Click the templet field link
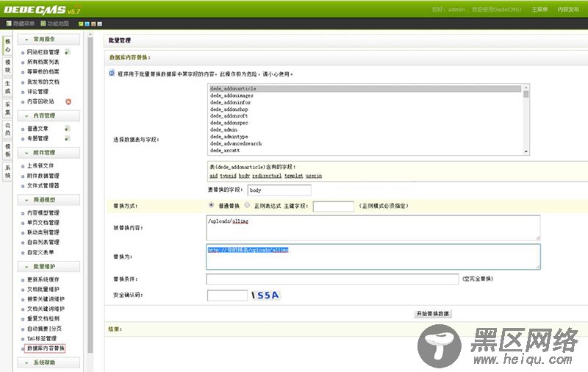The height and width of the screenshot is (372, 588). (293, 176)
